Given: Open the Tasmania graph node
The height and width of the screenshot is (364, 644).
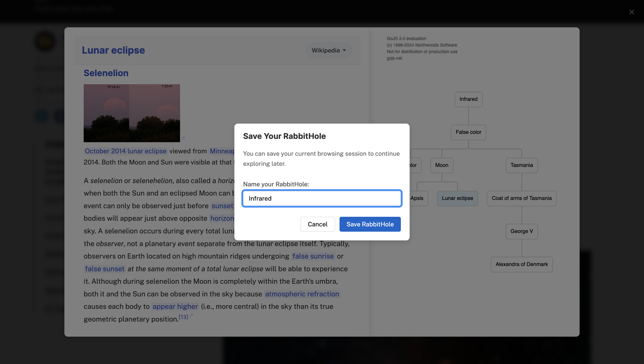Looking at the screenshot, I should click(521, 165).
